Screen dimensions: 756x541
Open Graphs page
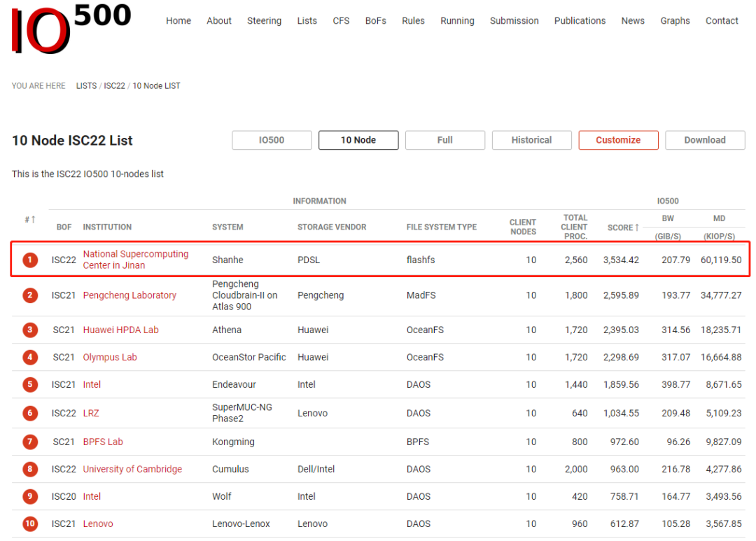675,21
